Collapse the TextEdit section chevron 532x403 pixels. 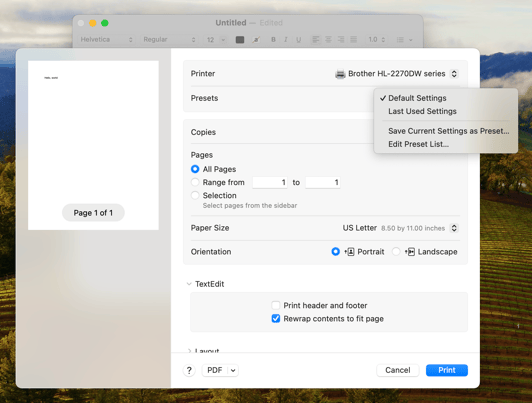pos(189,284)
